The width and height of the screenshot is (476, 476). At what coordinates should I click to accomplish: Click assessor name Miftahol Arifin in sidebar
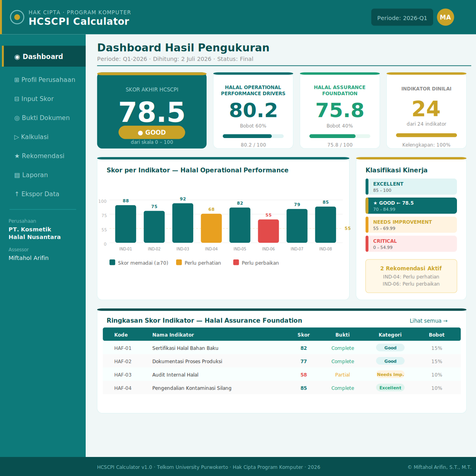point(29,258)
